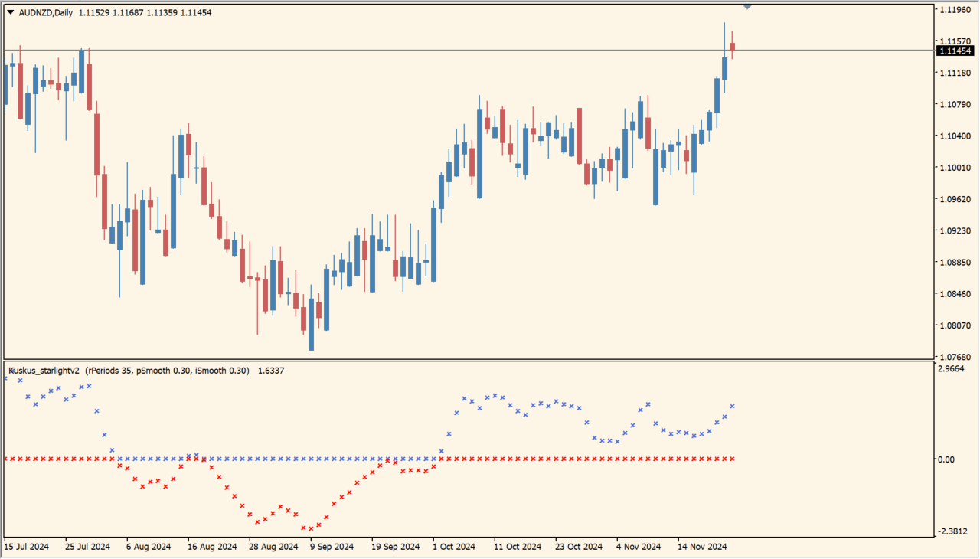Click the 28 Aug 2024 date label
This screenshot has height=559, width=980.
coord(273,547)
